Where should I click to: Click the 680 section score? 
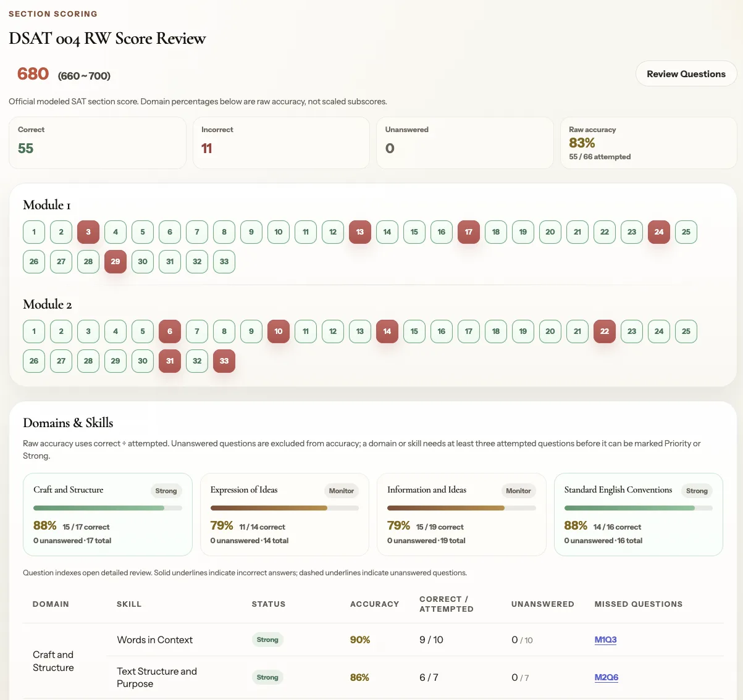(x=33, y=74)
